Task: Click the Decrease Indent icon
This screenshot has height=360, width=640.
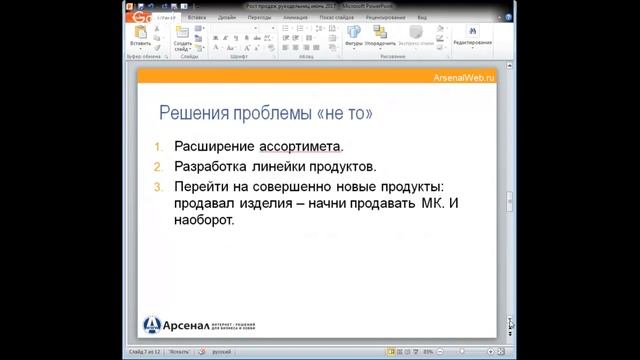Action: (x=285, y=38)
